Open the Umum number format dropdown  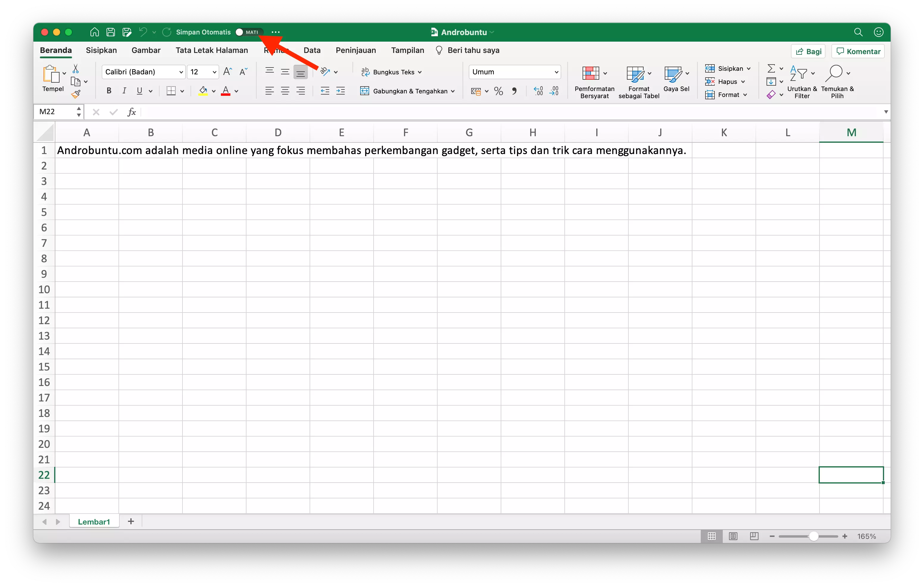[x=556, y=72]
